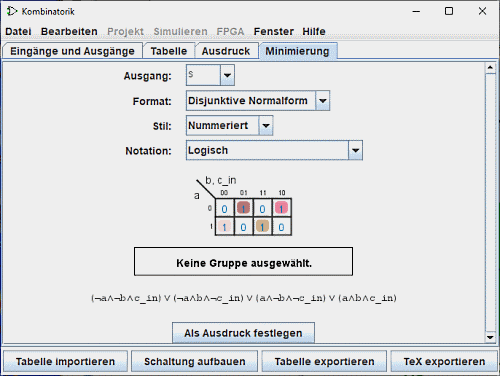Close the Kombinatorik window

click(x=482, y=11)
